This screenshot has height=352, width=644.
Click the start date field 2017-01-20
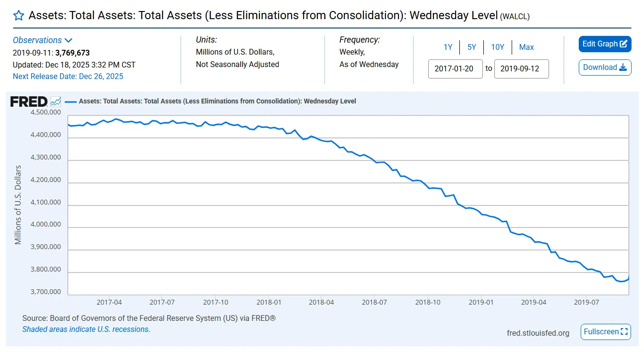[455, 68]
